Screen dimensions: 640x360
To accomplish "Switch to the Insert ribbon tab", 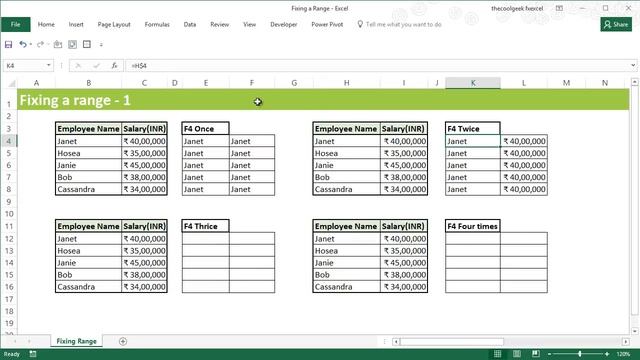I will (x=76, y=24).
